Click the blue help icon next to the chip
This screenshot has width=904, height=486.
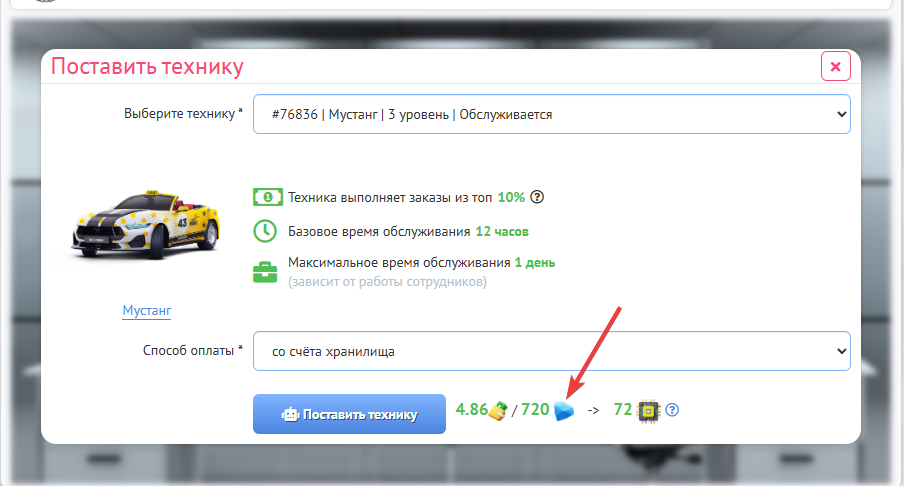point(672,410)
